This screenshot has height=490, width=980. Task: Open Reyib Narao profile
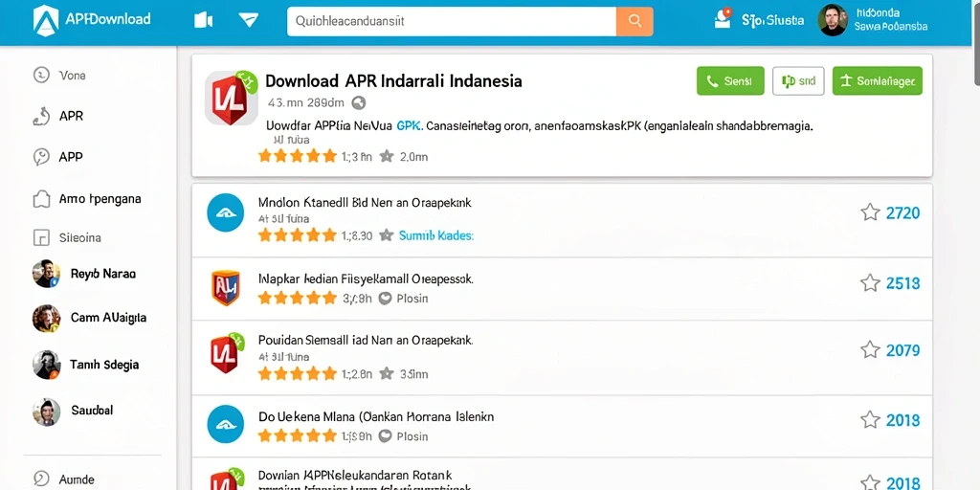point(103,274)
